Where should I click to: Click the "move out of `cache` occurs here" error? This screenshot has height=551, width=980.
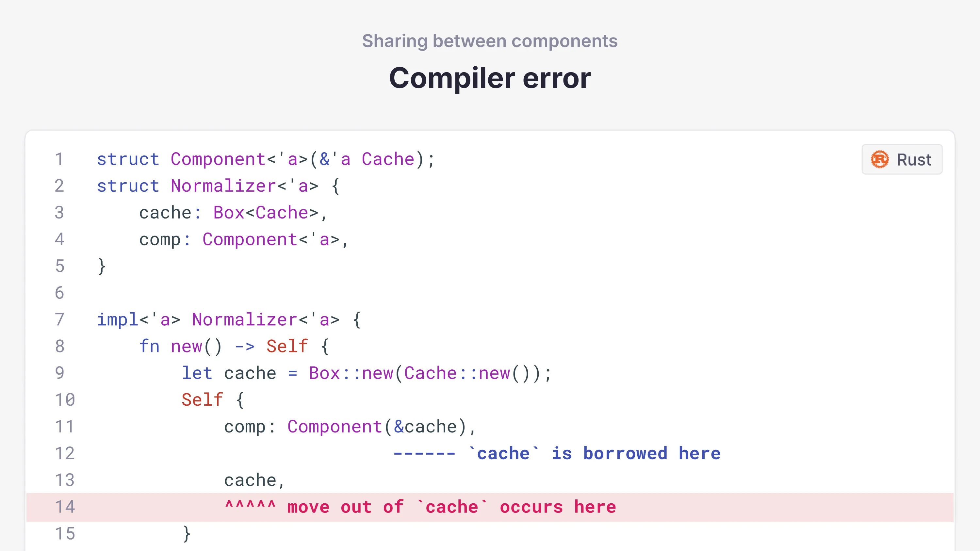[x=451, y=507]
